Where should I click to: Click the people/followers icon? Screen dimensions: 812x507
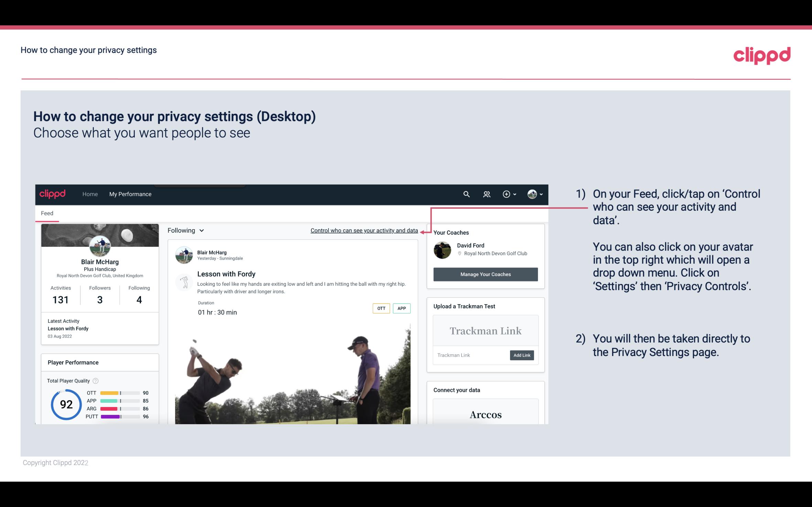[x=487, y=194]
